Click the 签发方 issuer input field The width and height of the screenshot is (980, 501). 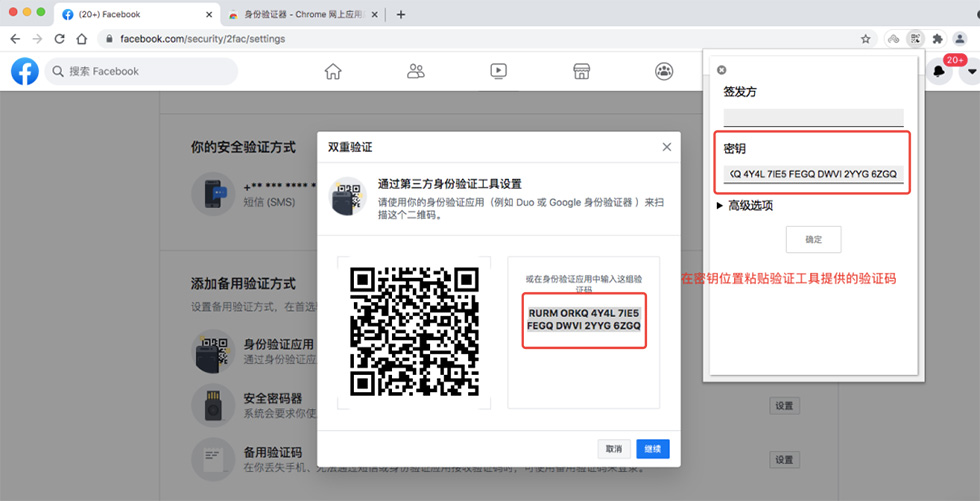click(x=813, y=117)
